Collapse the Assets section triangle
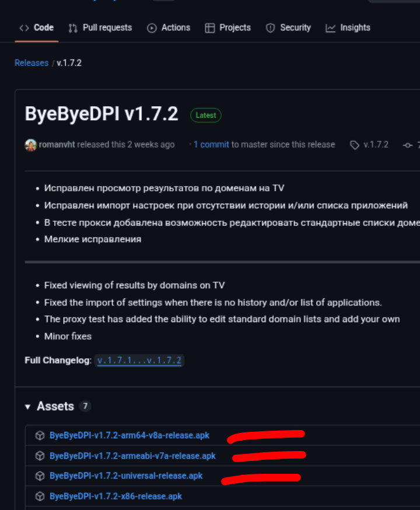The image size is (420, 510). coord(28,407)
